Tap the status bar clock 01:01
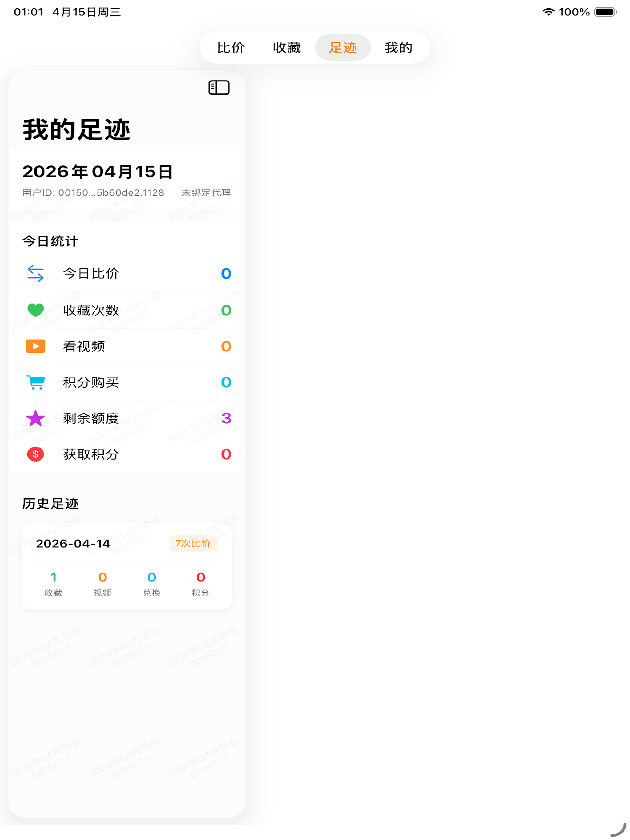This screenshot has height=840, width=630. (x=29, y=12)
